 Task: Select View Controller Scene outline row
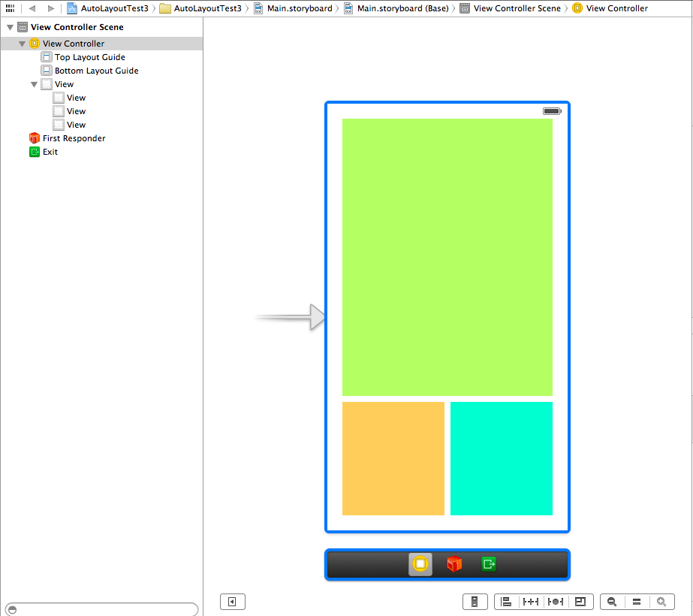[x=101, y=27]
